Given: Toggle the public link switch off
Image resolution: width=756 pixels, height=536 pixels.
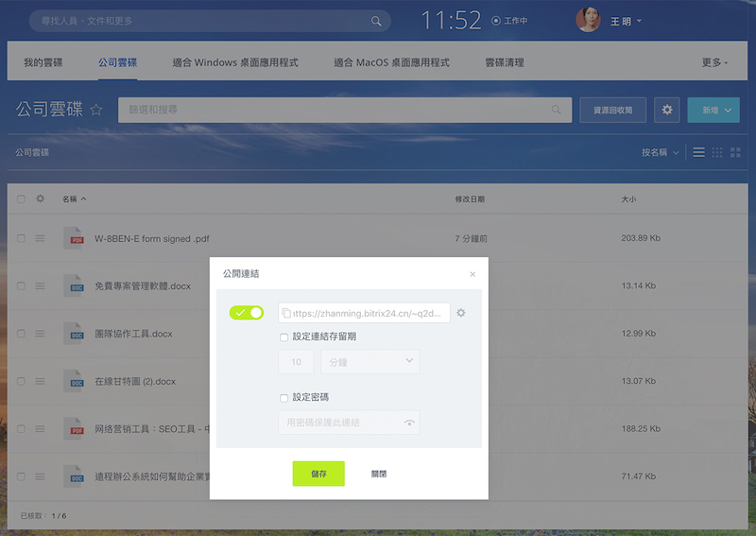Looking at the screenshot, I should pyautogui.click(x=247, y=313).
